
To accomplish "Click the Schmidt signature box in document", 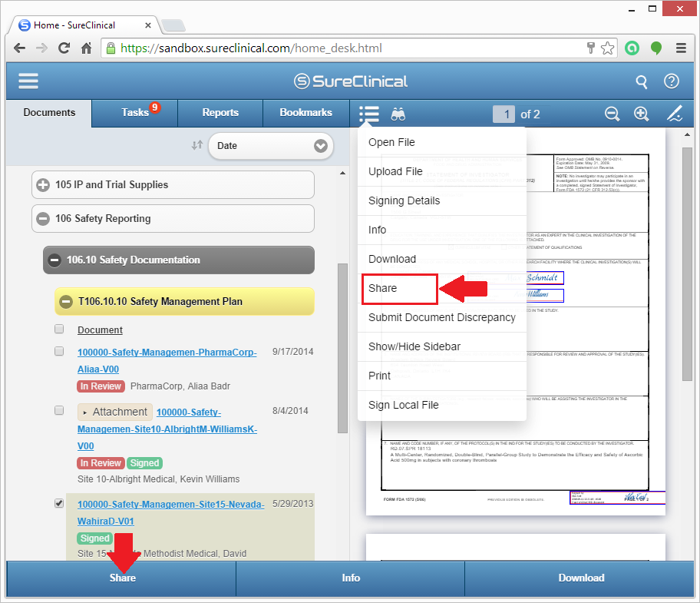I will click(x=544, y=278).
